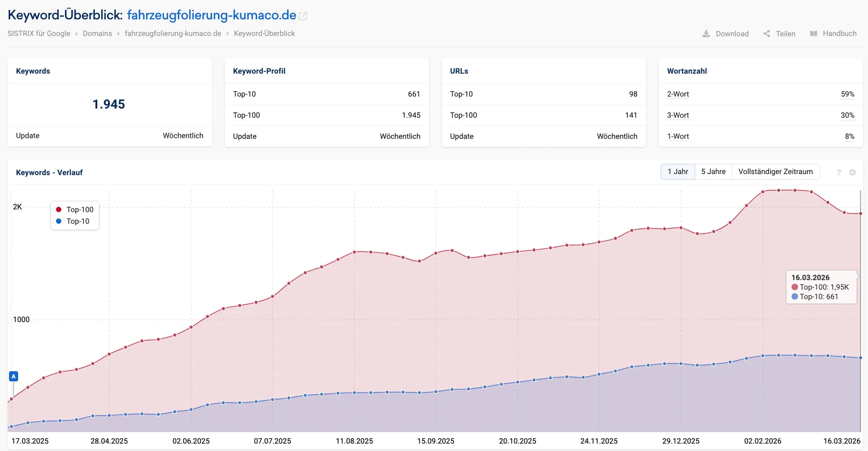
Task: Open fahrzeugfolierung-kumaco.de breadcrumb link
Action: coord(173,33)
